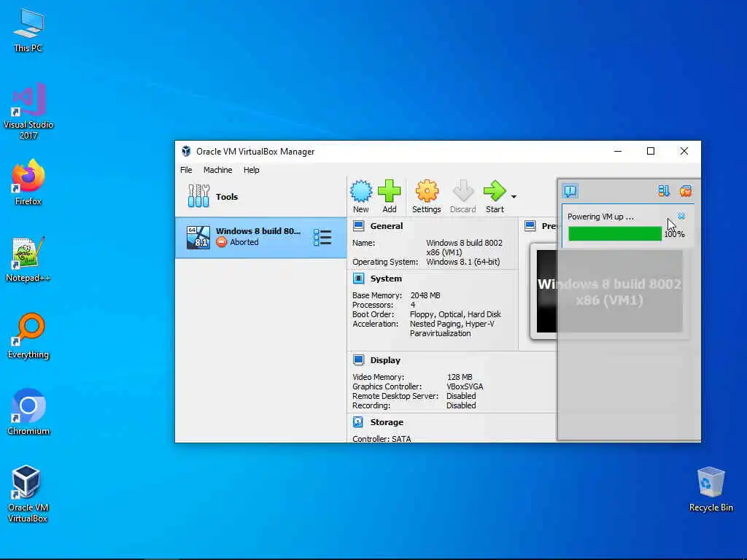Click the notification ordering icon

click(664, 191)
